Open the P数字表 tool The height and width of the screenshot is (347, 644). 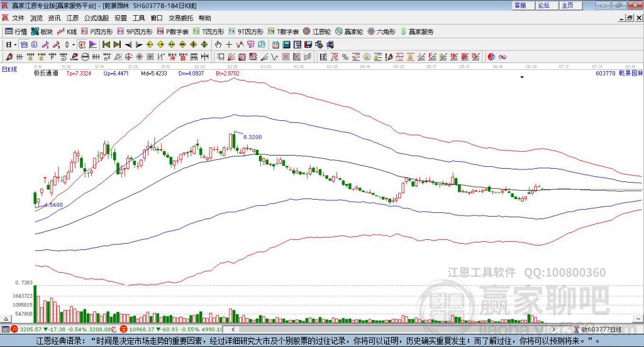[172, 31]
